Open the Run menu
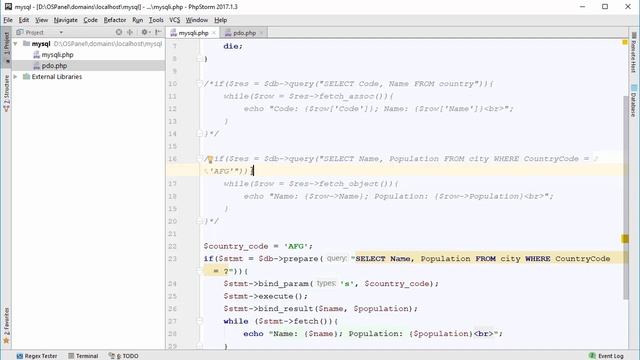 tap(138, 20)
